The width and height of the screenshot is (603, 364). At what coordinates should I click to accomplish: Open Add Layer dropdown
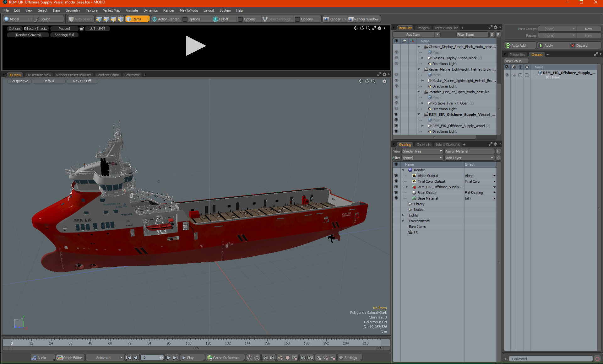pos(470,158)
